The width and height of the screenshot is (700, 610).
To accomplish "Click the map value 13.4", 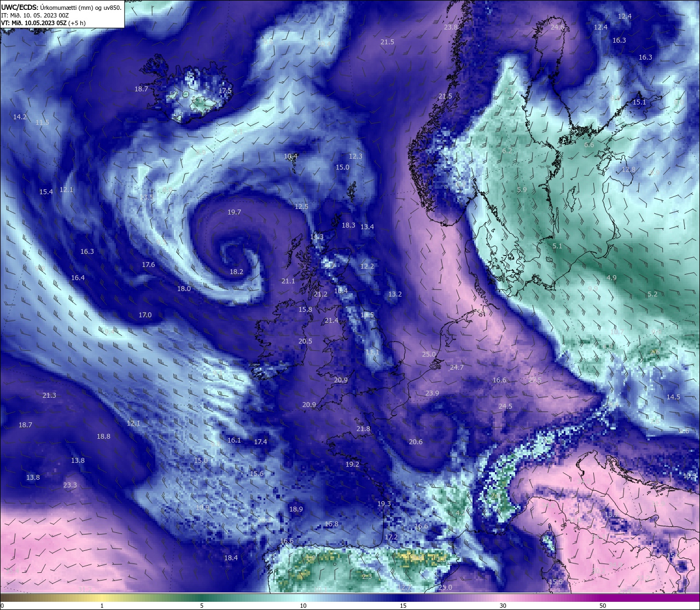I will click(367, 227).
